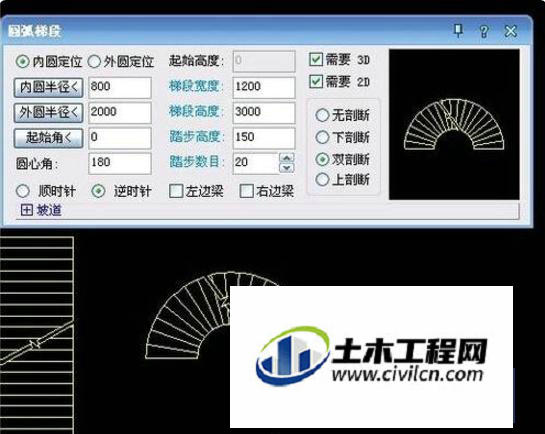The image size is (545, 434).
Task: Close the 圆弧梯段 dialog
Action: point(511,31)
